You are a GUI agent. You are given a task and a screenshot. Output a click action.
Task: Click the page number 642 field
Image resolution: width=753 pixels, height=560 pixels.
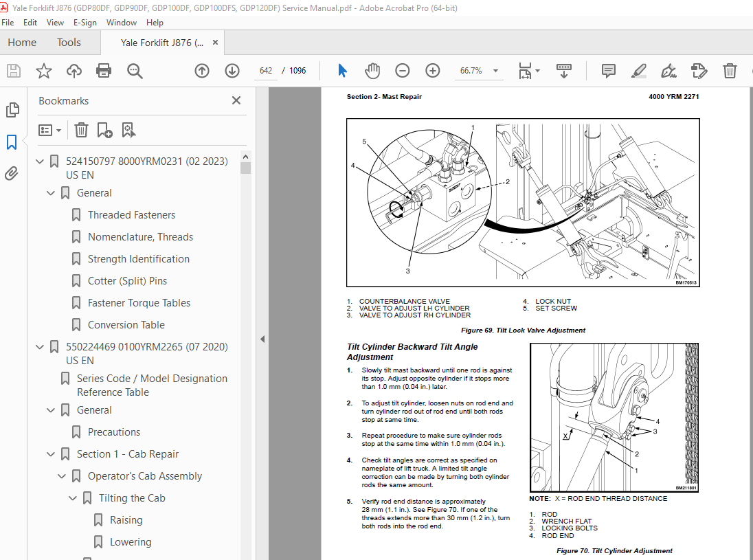[266, 71]
